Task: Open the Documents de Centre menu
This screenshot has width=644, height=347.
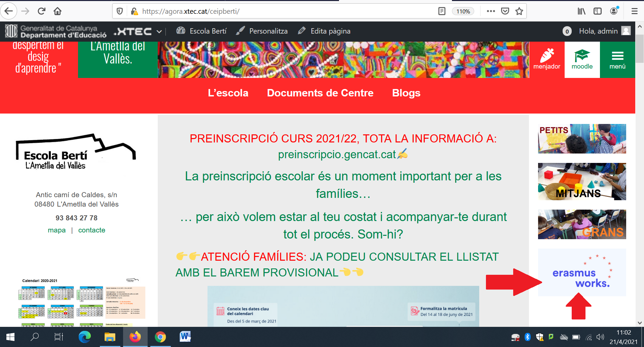Action: coord(320,93)
